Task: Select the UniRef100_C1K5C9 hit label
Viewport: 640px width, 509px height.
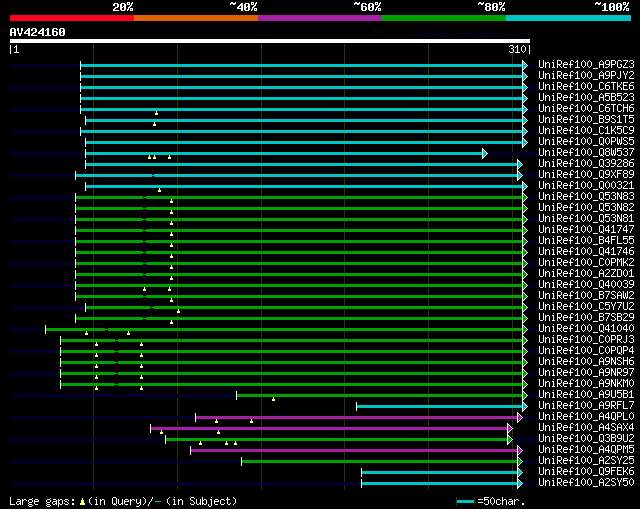Action: [x=586, y=131]
